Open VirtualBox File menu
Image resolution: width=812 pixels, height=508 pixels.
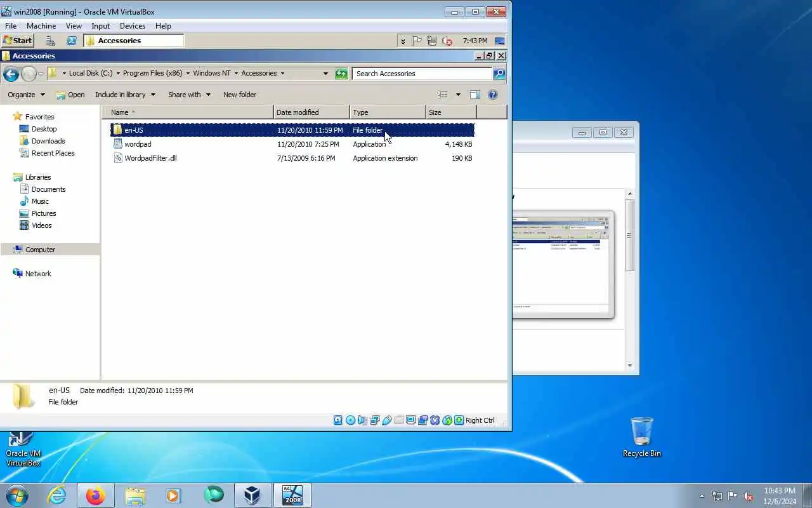(x=11, y=26)
